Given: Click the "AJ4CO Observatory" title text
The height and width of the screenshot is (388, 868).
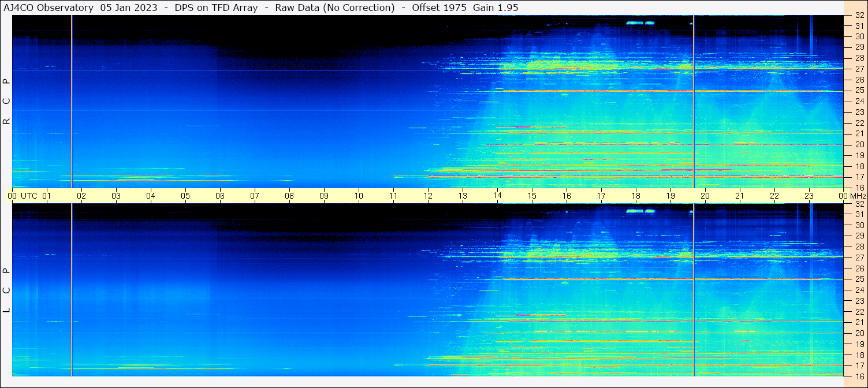Looking at the screenshot, I should tap(49, 8).
